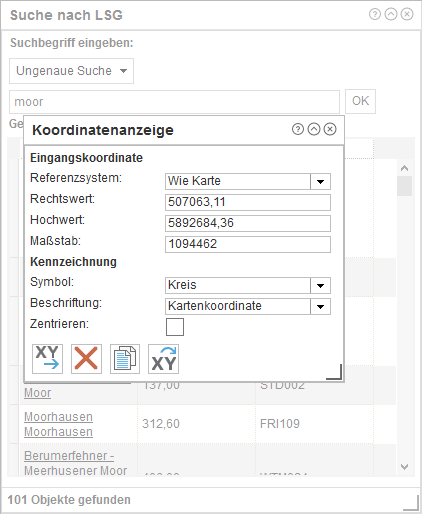Click the copy coordinates document icon
This screenshot has height=514, width=422.
[125, 359]
